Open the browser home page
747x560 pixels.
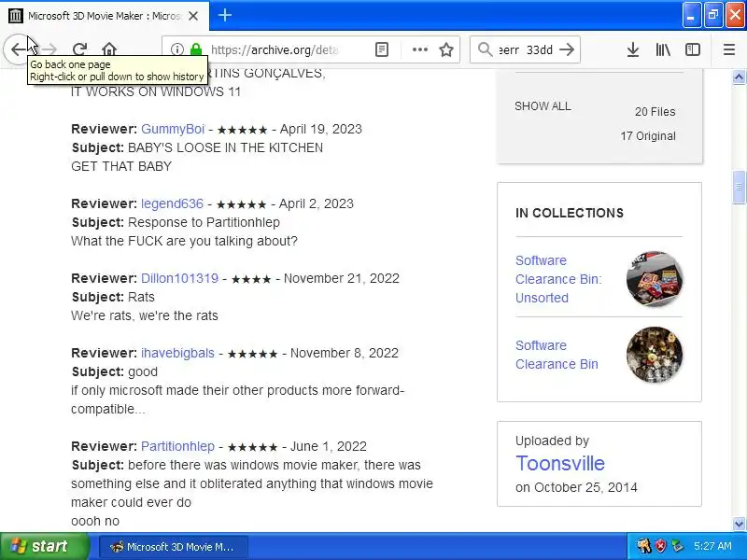click(109, 49)
